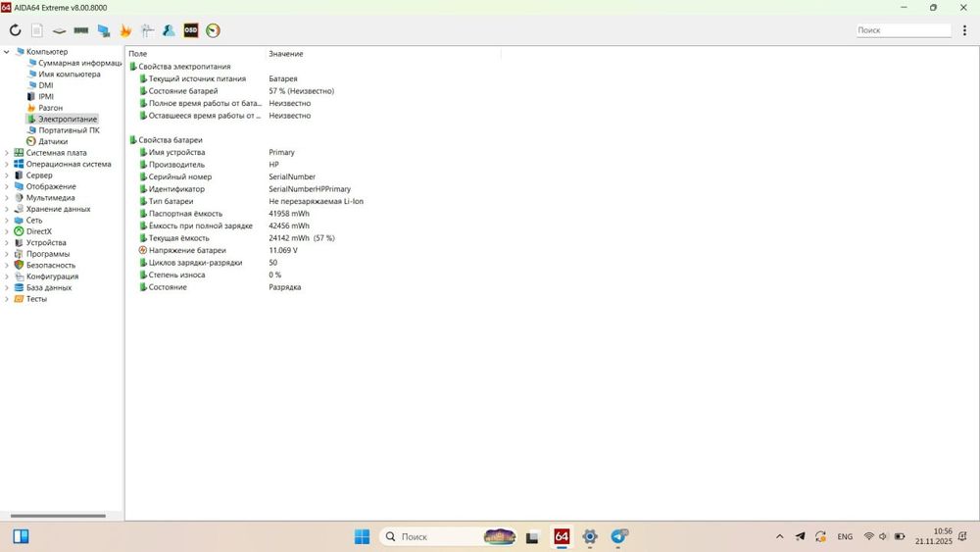
Task: Open the OSD panel toolbar icon
Action: pyautogui.click(x=191, y=30)
